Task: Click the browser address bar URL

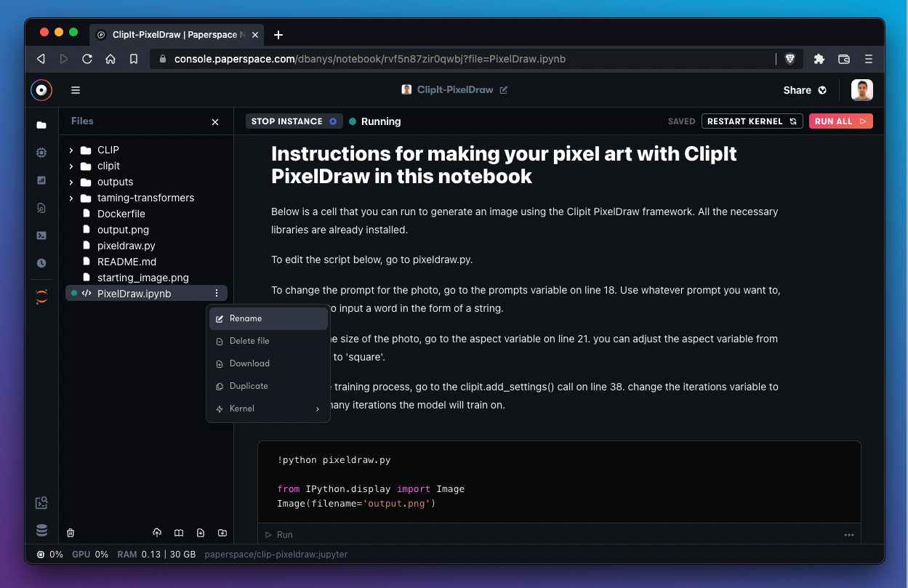Action: point(370,59)
